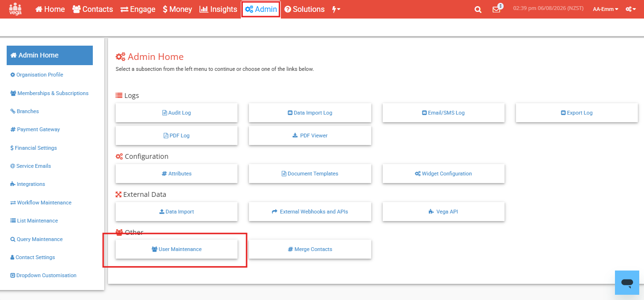Open the Attributes configuration
This screenshot has width=644, height=300.
click(177, 174)
